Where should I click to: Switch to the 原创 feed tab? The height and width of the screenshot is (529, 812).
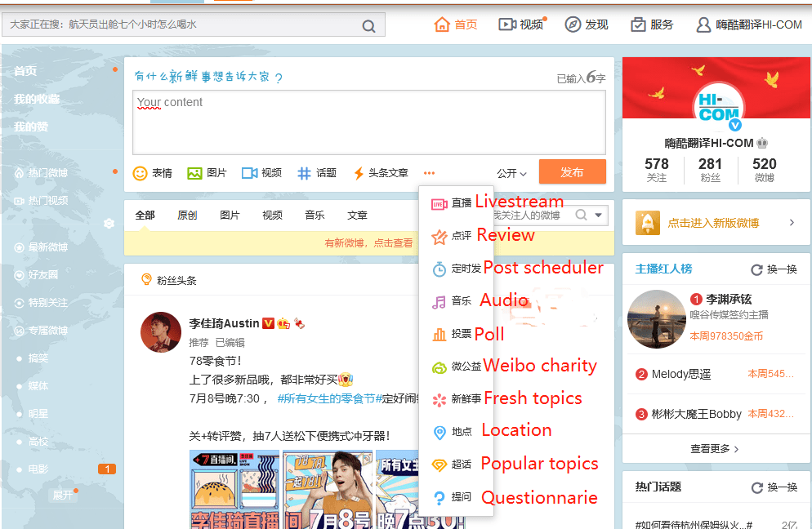pyautogui.click(x=187, y=216)
